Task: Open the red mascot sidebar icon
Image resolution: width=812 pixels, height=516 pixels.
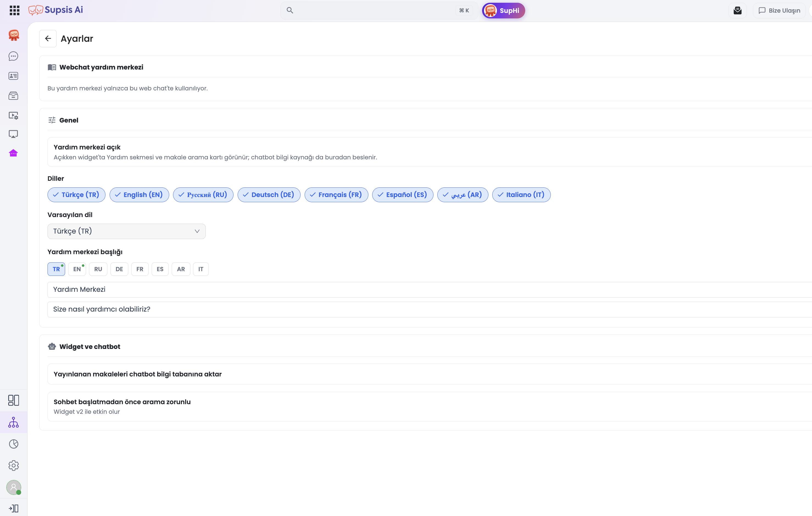Action: [13, 35]
